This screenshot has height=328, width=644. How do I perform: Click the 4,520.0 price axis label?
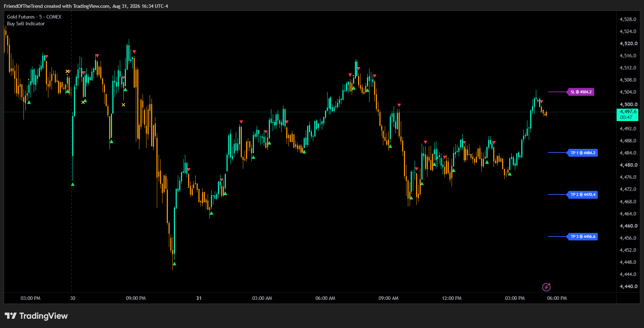click(628, 43)
